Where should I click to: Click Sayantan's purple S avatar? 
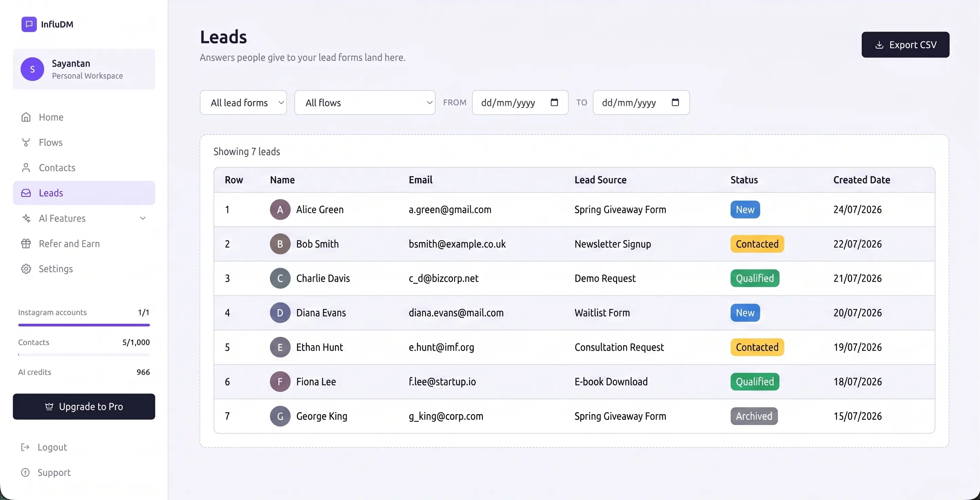pos(32,69)
